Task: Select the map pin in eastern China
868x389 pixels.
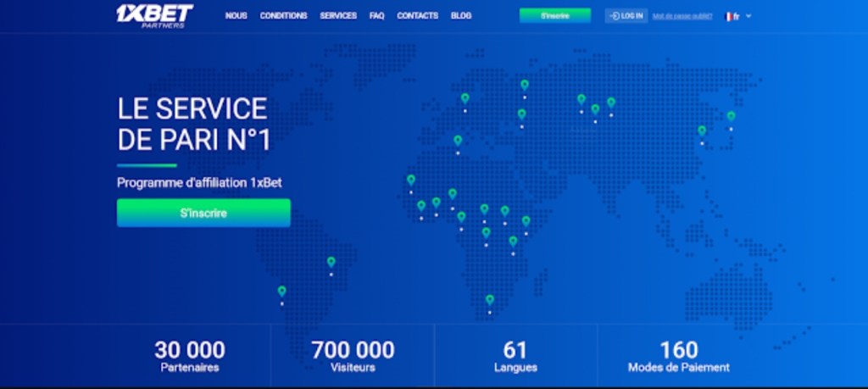Action: click(x=702, y=131)
